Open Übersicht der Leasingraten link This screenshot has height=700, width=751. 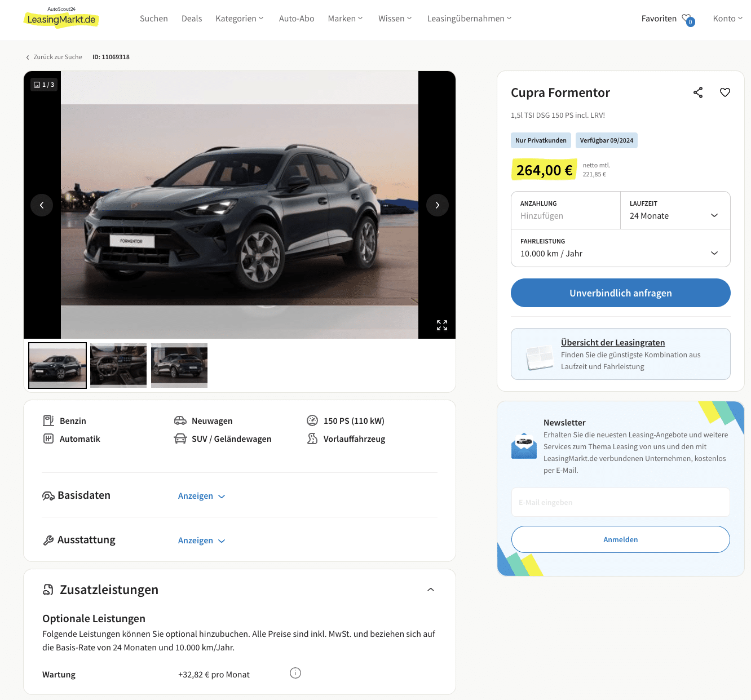click(613, 343)
